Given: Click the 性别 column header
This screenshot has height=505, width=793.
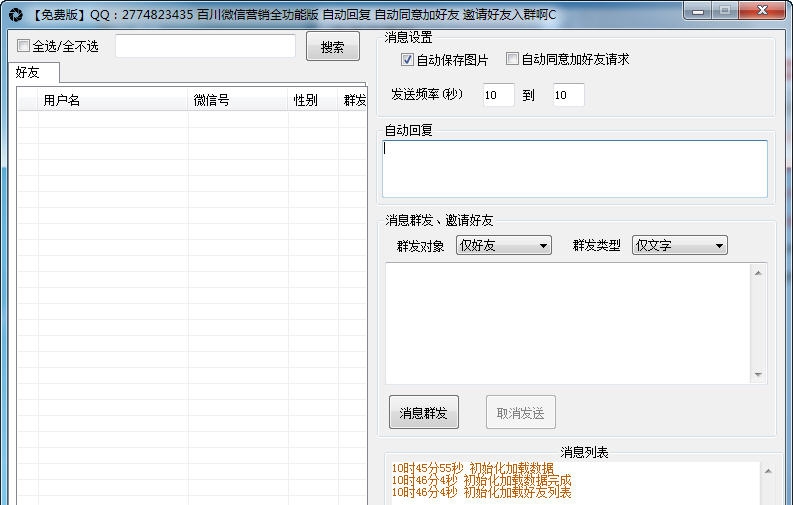Looking at the screenshot, I should coord(313,100).
